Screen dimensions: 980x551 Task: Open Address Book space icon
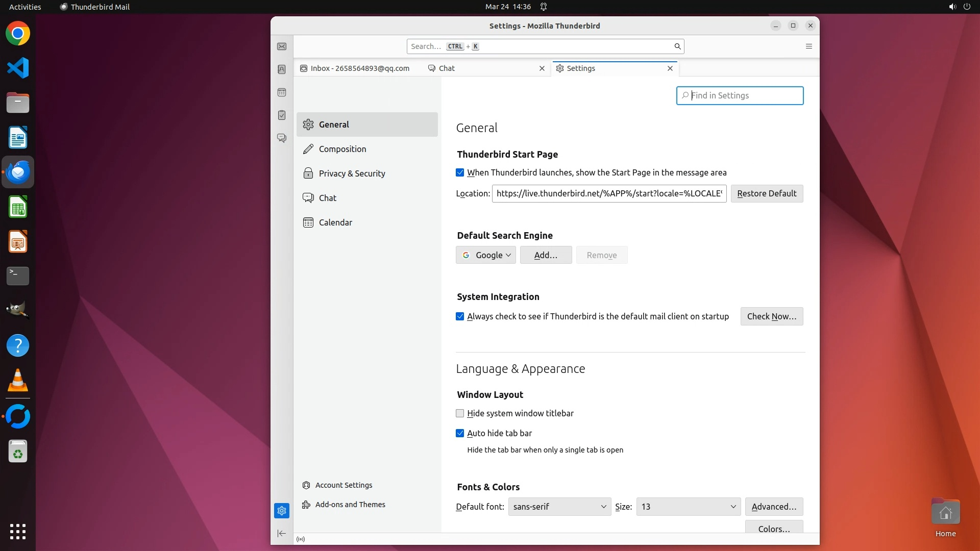[x=282, y=69]
